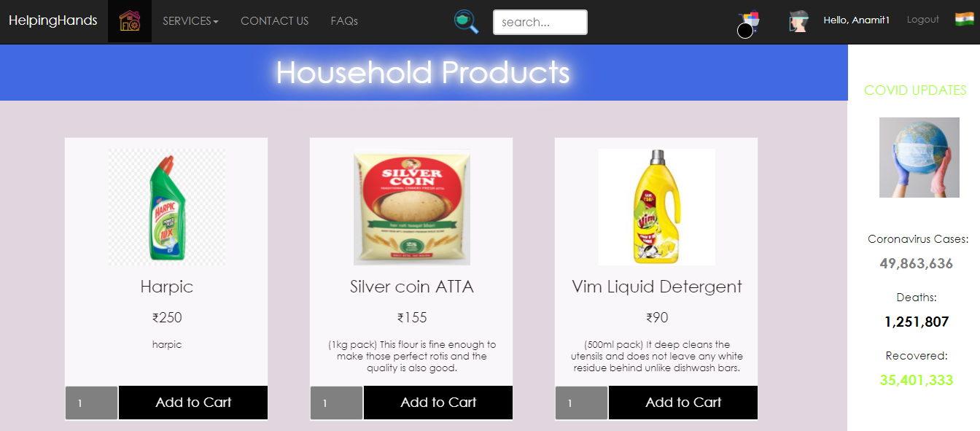980x431 pixels.
Task: Click the COVID globe image
Action: coord(919,158)
